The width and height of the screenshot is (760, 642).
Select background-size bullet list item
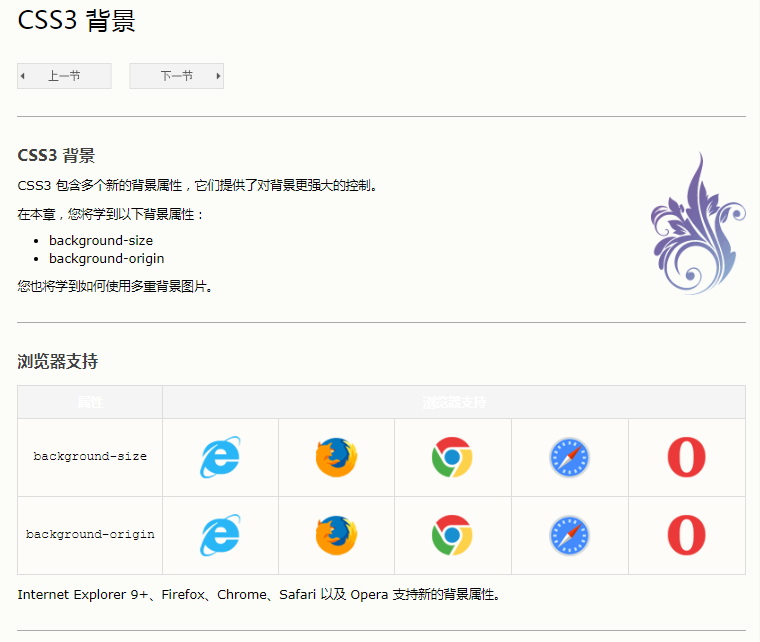(x=101, y=240)
